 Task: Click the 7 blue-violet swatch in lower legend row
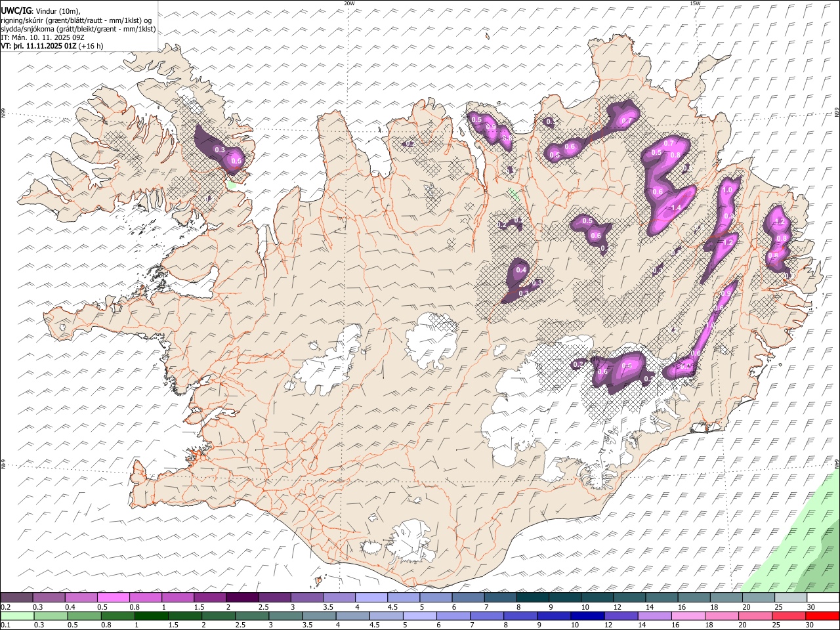point(486,616)
